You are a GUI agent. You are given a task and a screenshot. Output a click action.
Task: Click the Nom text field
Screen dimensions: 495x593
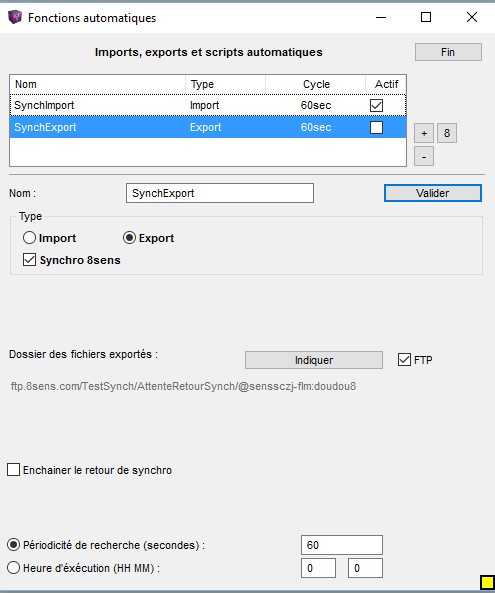click(220, 193)
